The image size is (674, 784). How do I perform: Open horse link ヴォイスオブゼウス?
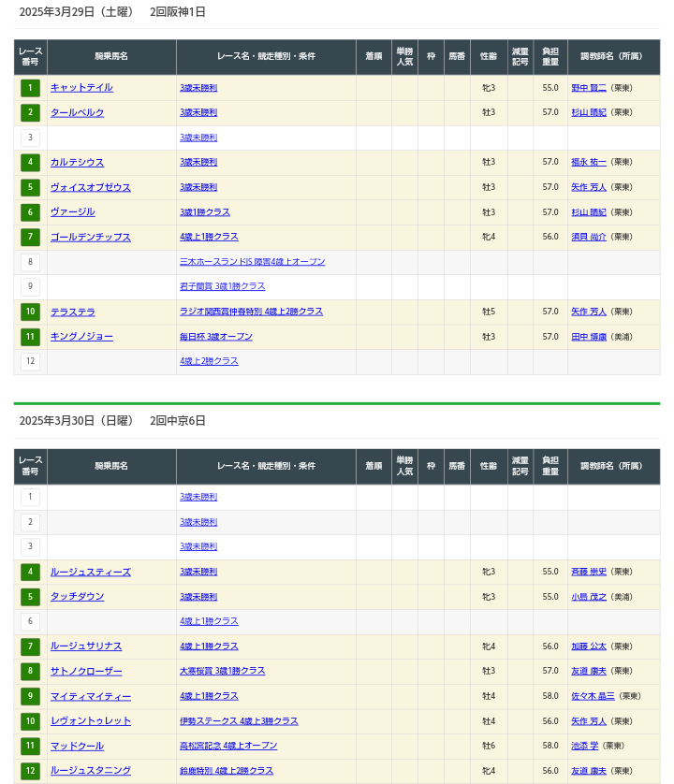click(91, 187)
